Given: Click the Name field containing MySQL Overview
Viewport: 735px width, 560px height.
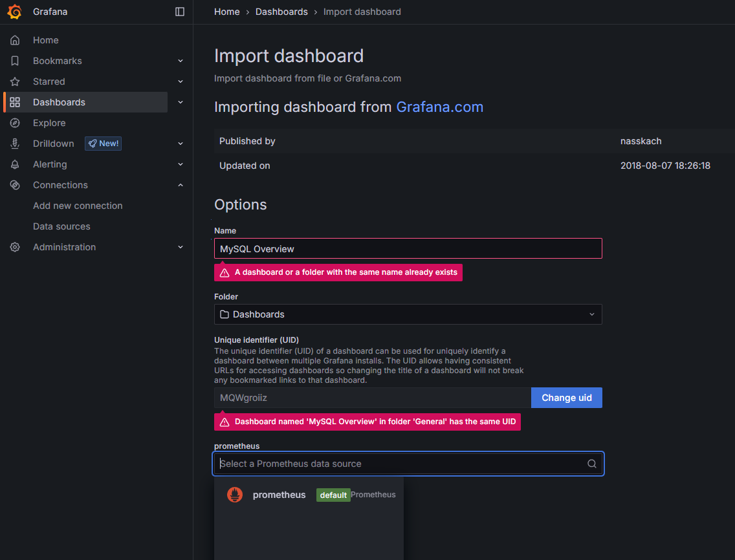Looking at the screenshot, I should click(408, 248).
